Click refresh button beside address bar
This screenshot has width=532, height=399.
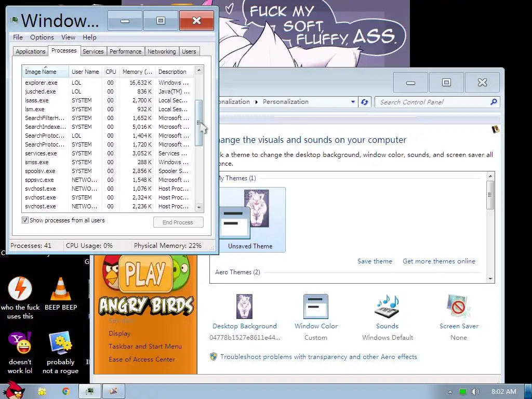(x=364, y=102)
